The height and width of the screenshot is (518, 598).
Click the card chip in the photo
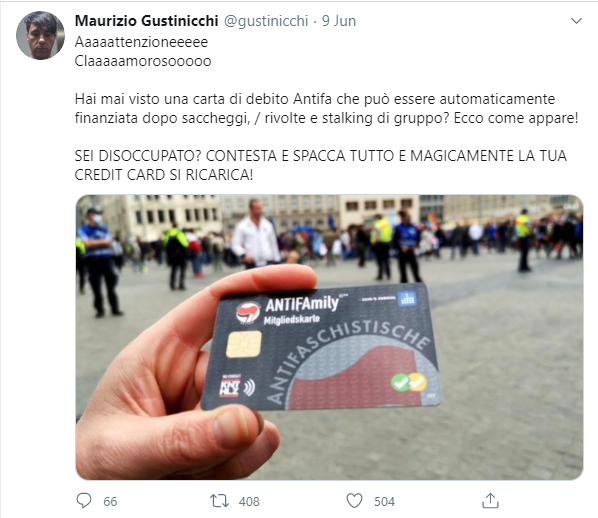tap(244, 344)
